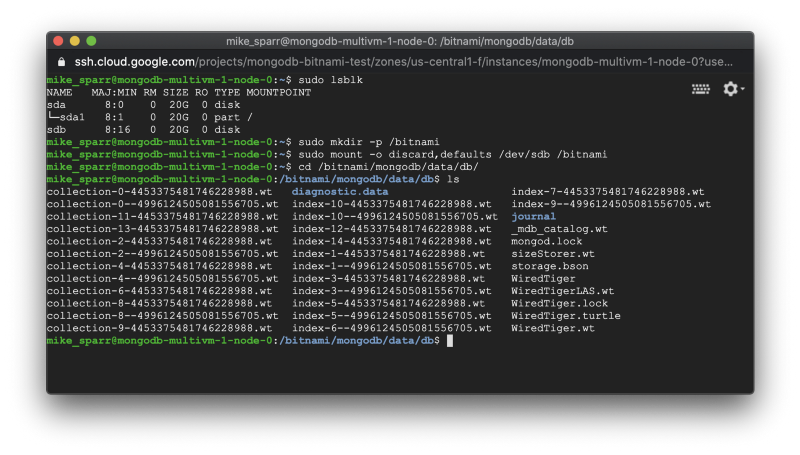Click the window title bar text
Screen dimensions: 800x455
point(399,41)
